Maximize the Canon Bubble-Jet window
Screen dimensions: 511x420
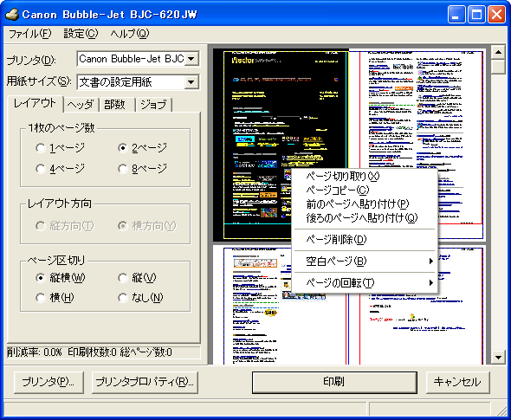tap(476, 15)
